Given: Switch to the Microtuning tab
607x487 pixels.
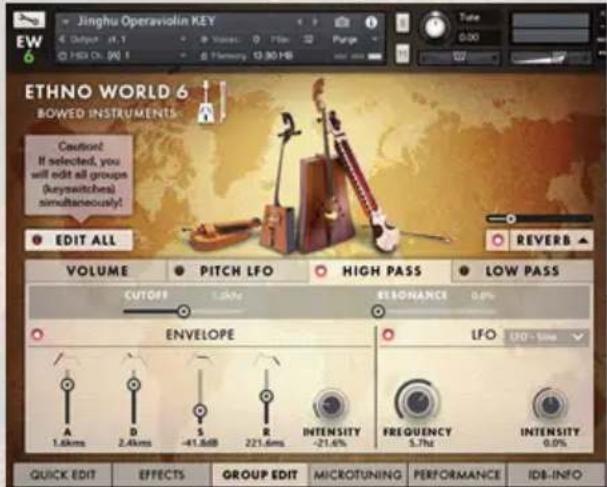Looking at the screenshot, I should tap(358, 474).
